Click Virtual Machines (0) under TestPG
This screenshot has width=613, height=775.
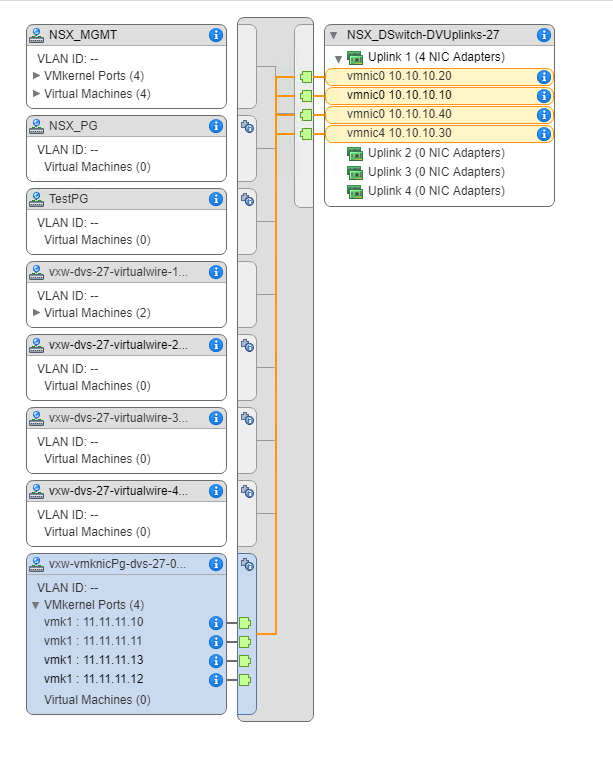click(x=97, y=240)
